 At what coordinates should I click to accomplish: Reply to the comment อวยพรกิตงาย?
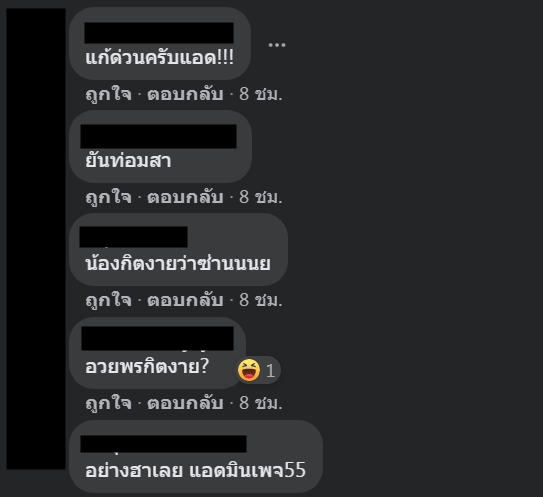185,403
